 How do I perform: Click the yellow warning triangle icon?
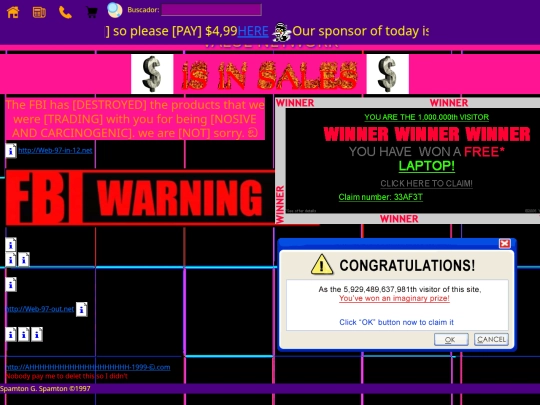pos(322,264)
